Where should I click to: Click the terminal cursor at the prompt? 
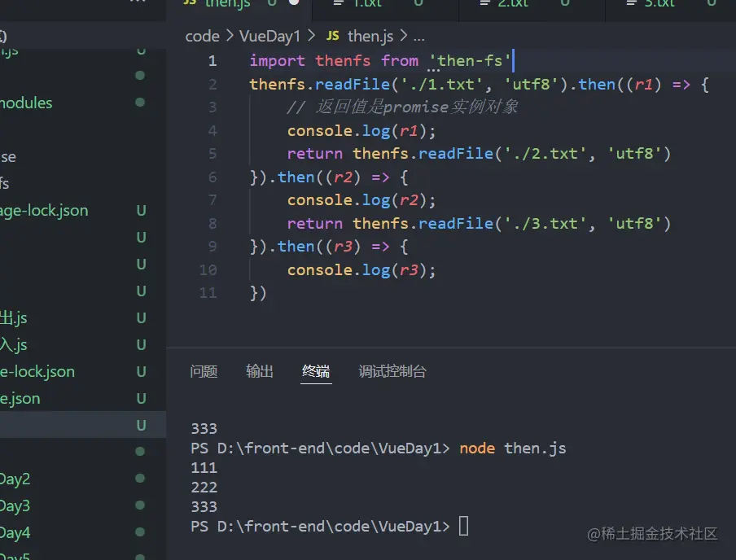pos(464,526)
